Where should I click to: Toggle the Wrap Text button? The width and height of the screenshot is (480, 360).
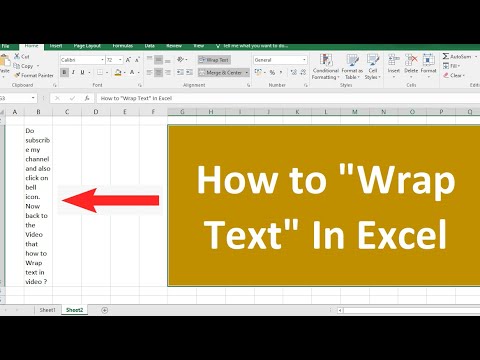[214, 60]
